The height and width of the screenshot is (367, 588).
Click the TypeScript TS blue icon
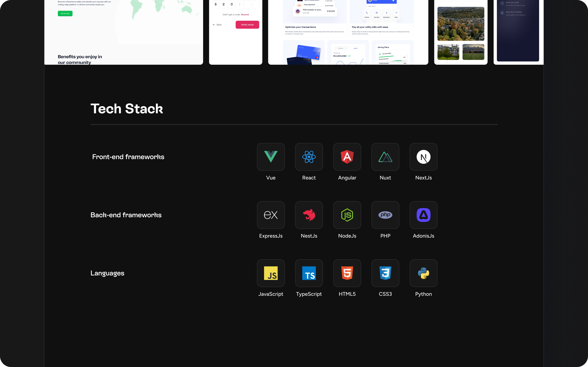309,273
